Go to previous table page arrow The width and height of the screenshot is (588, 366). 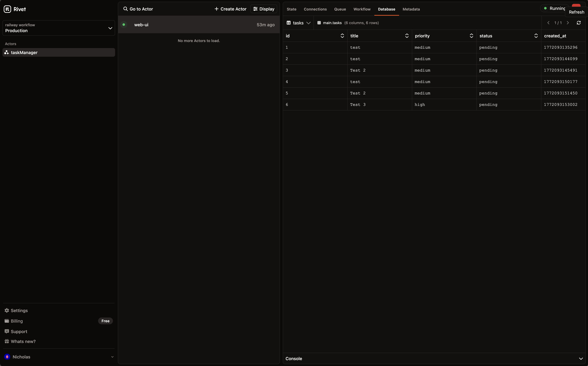coord(548,23)
